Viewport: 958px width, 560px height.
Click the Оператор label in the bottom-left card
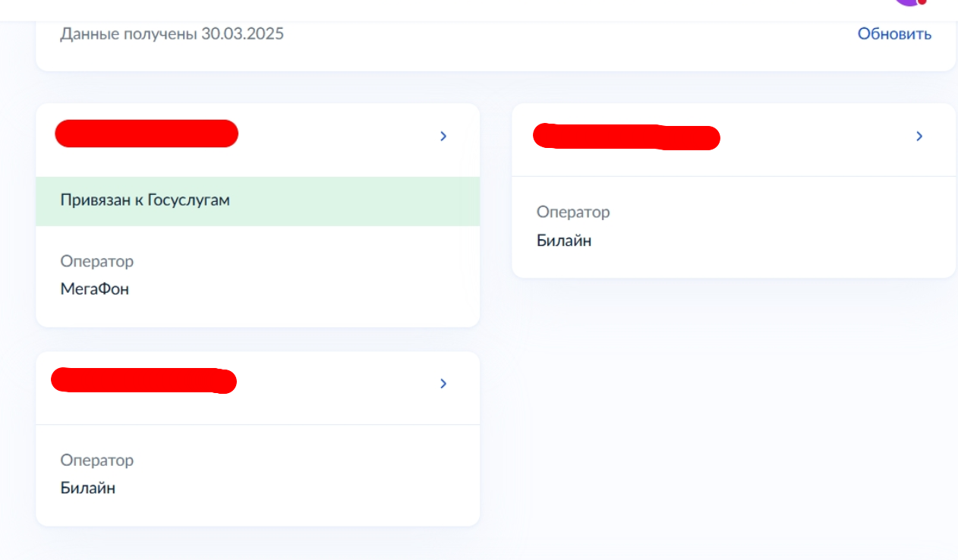(x=97, y=461)
